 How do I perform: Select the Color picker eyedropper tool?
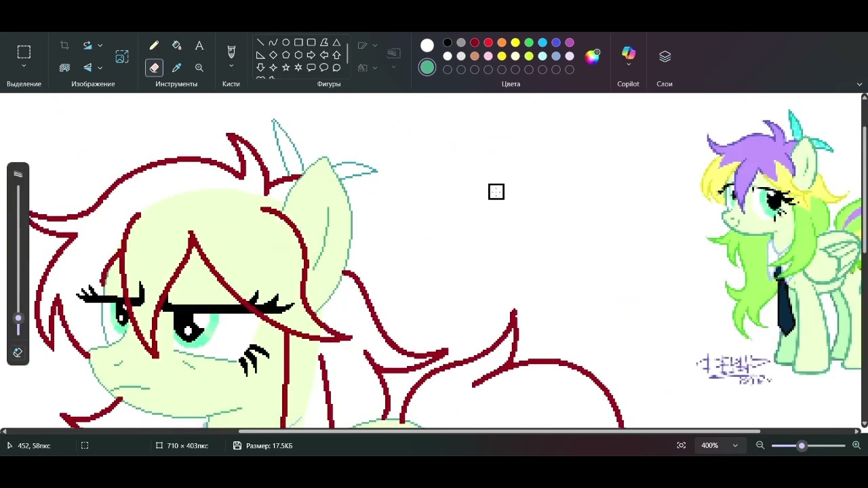click(177, 68)
